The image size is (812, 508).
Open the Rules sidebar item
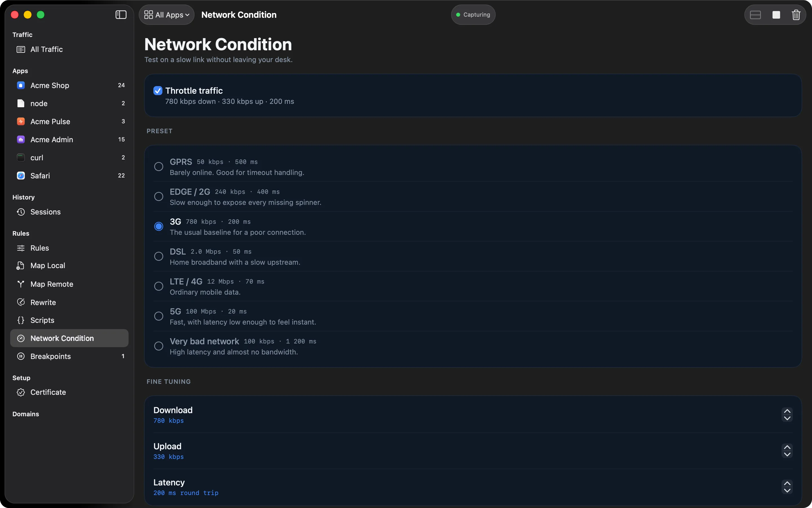click(x=69, y=248)
